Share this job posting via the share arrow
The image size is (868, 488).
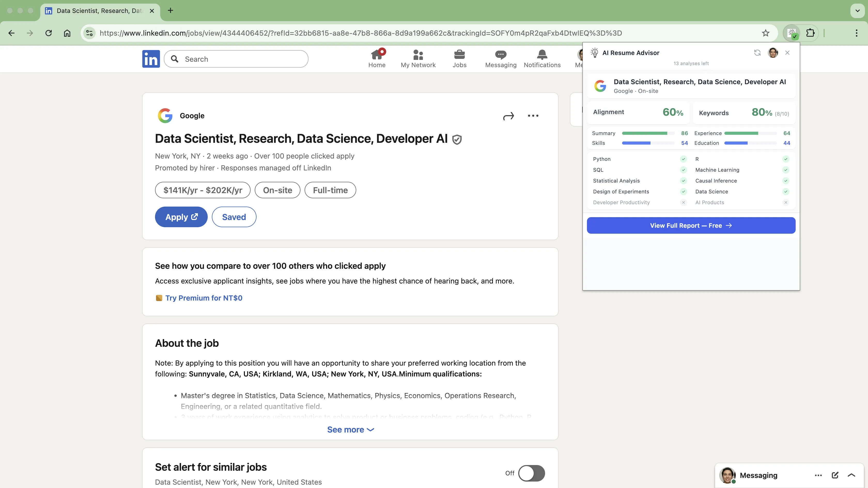[508, 116]
